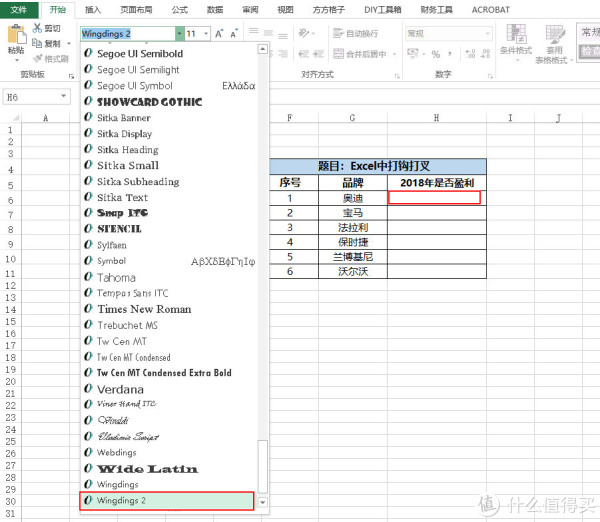Select the Verdana font
Screen dimensions: 600x522
169,389
